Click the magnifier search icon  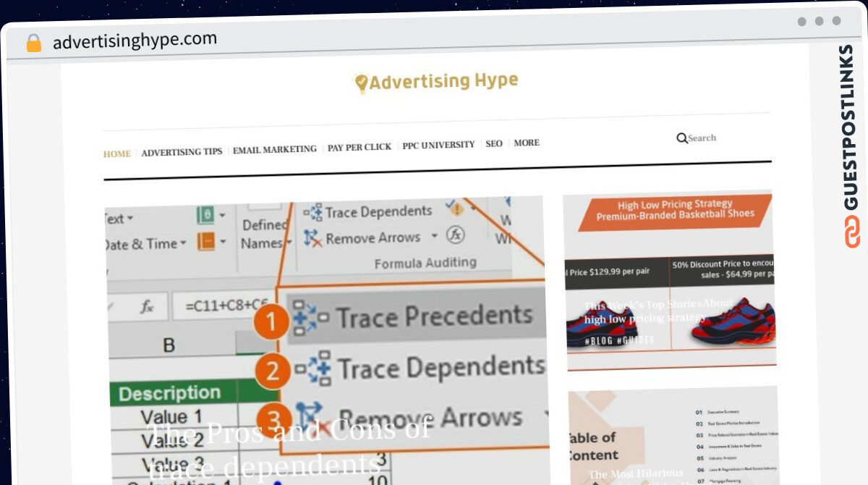(681, 138)
